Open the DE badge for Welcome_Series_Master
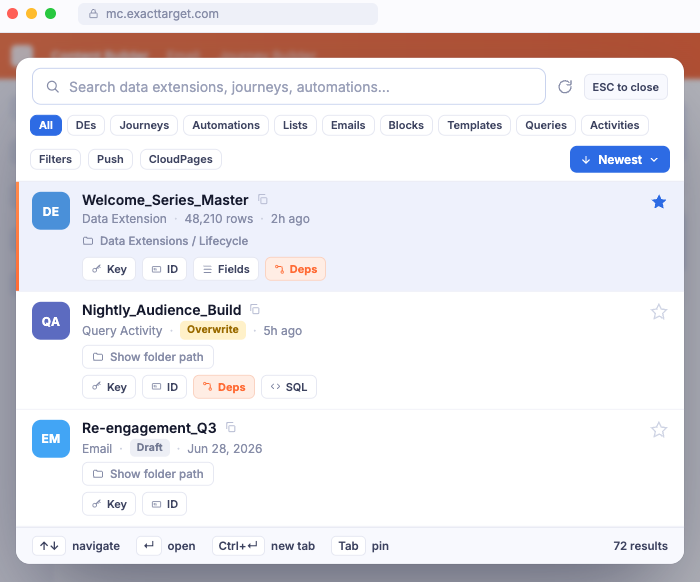The image size is (700, 582). click(51, 211)
